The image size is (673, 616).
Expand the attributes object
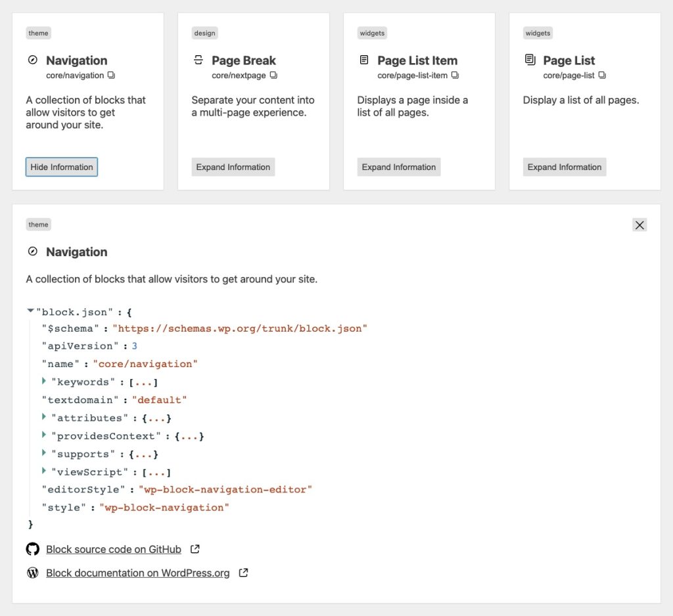pyautogui.click(x=44, y=417)
